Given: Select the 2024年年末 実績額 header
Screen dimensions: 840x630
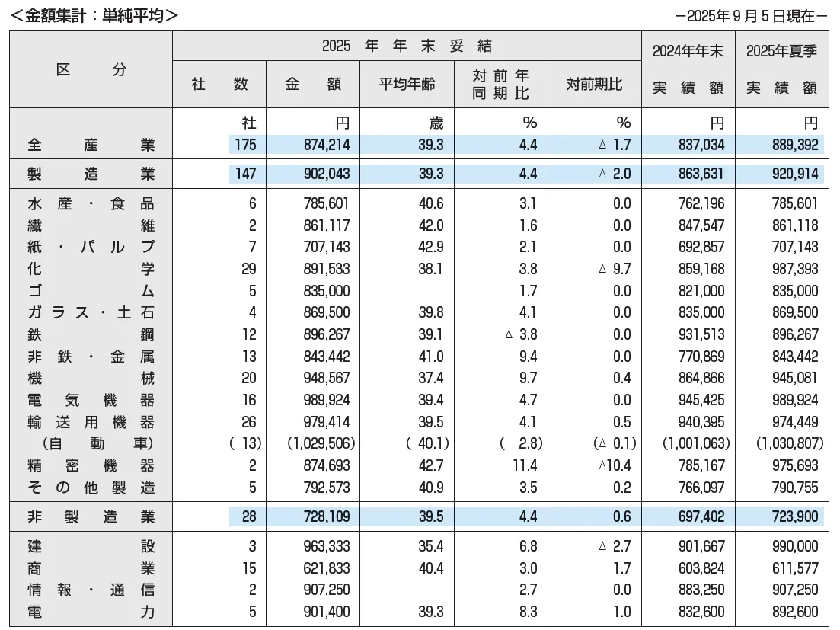Looking at the screenshot, I should [x=688, y=69].
